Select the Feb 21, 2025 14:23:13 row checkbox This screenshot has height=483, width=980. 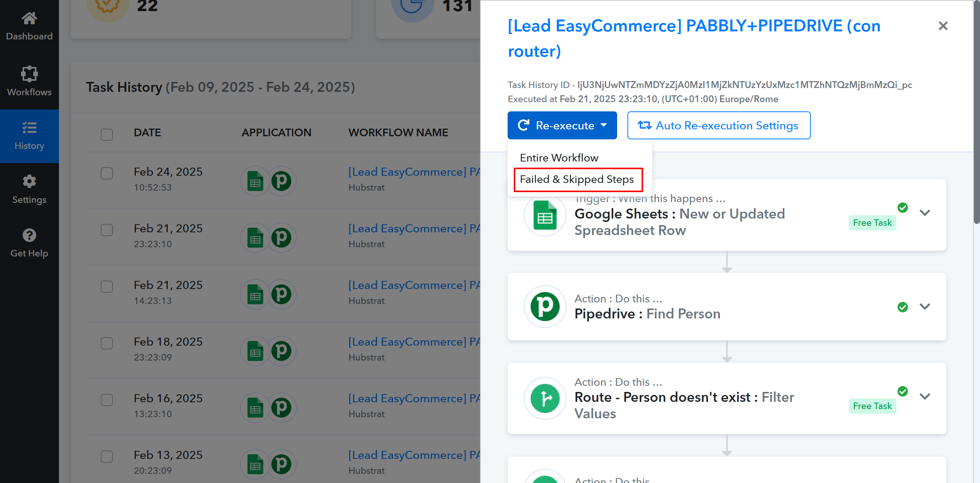pos(107,287)
